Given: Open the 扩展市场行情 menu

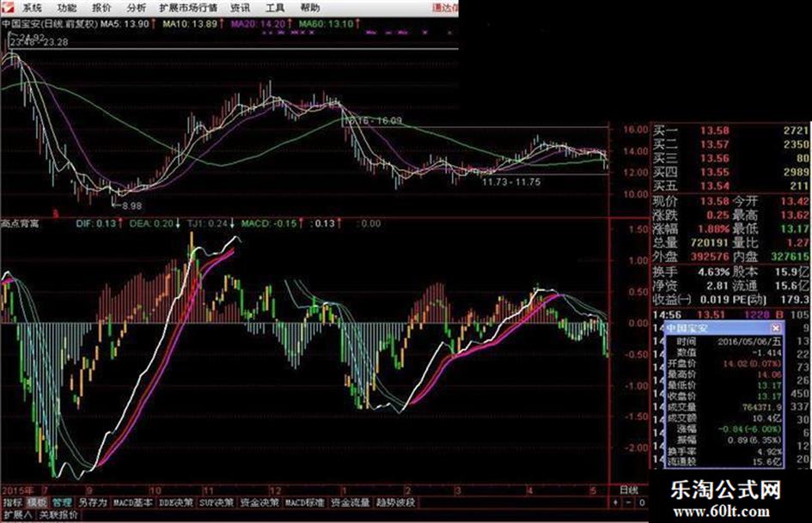Looking at the screenshot, I should pyautogui.click(x=188, y=8).
